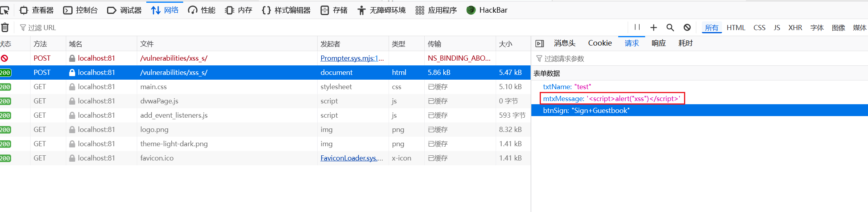
Task: Open the HackBar panel
Action: 487,10
